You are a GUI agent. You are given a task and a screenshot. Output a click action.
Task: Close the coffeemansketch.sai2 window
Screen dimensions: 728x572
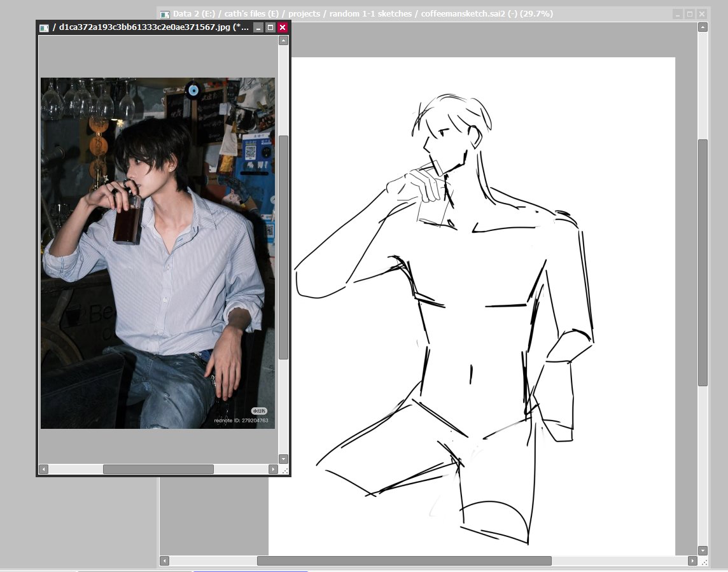click(x=702, y=14)
